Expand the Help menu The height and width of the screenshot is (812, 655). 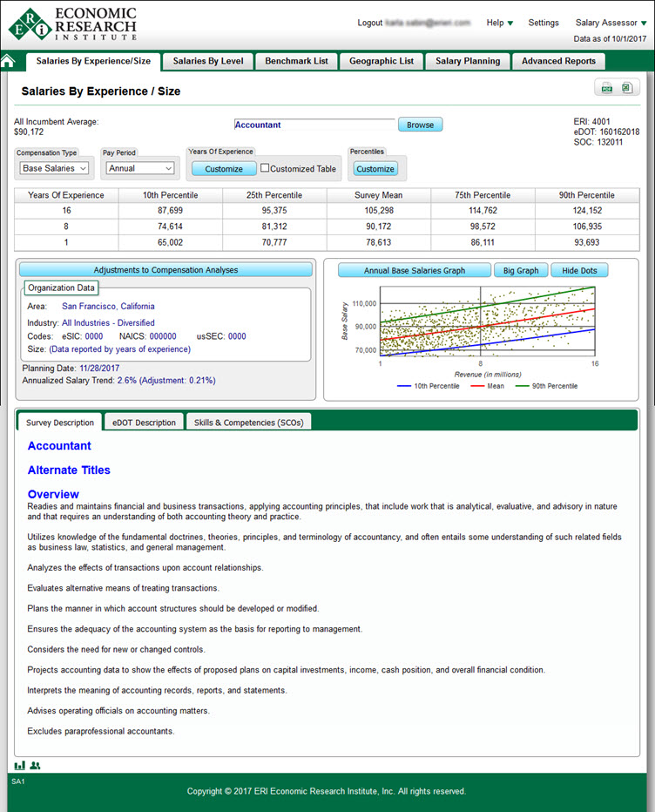point(500,23)
